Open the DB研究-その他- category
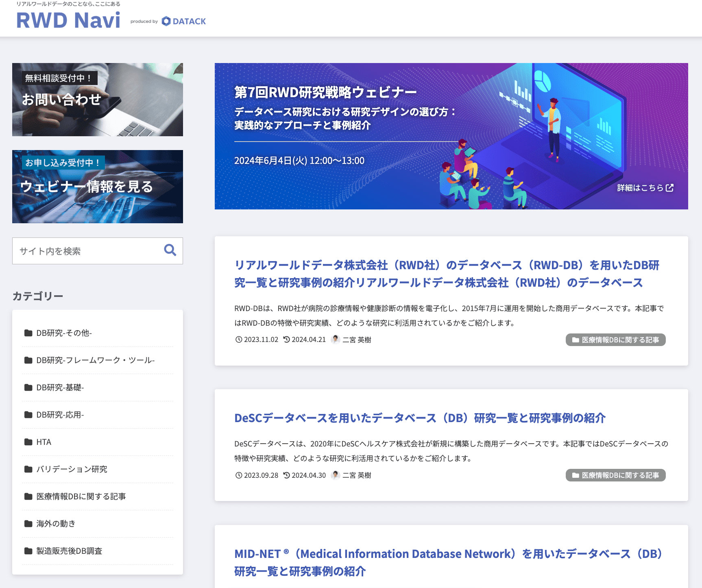Screen dimensions: 702x588 pyautogui.click(x=98, y=333)
